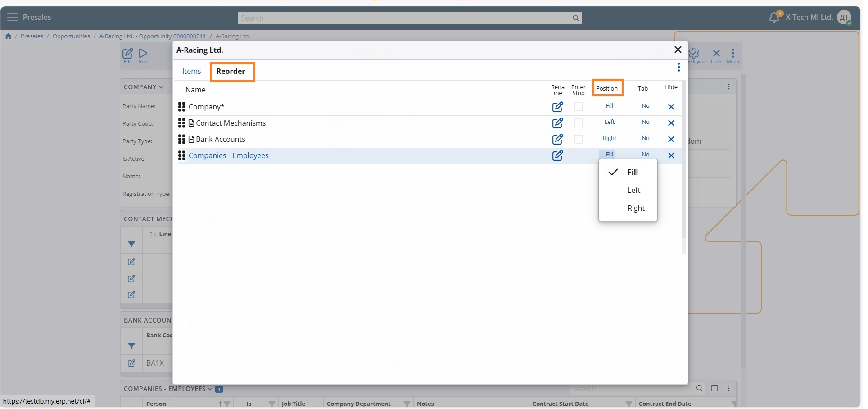Edit the BA1X bank account row
This screenshot has height=409, width=868.
[131, 363]
